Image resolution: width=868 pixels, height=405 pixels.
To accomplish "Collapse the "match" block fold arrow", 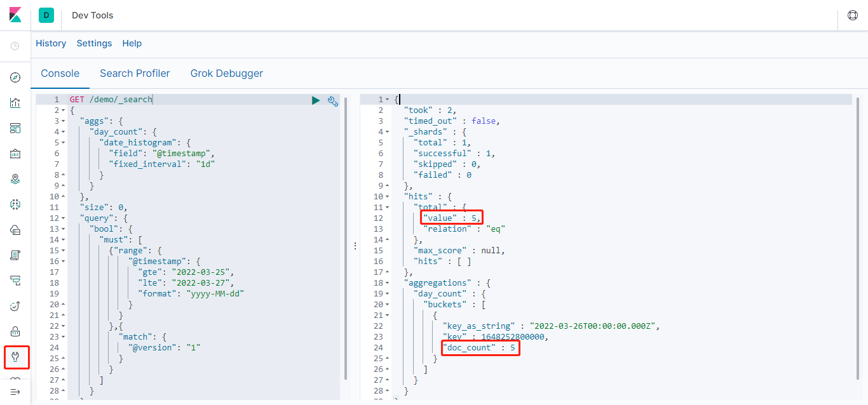I will [x=63, y=337].
